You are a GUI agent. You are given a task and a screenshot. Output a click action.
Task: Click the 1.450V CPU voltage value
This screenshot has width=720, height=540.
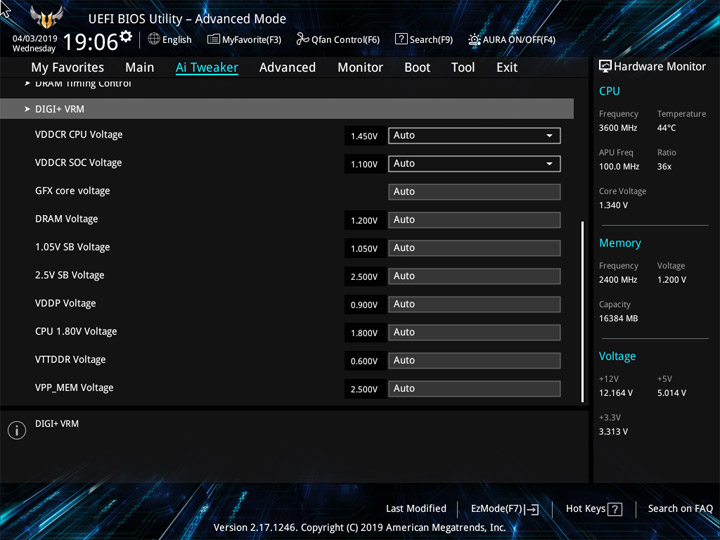coord(364,136)
